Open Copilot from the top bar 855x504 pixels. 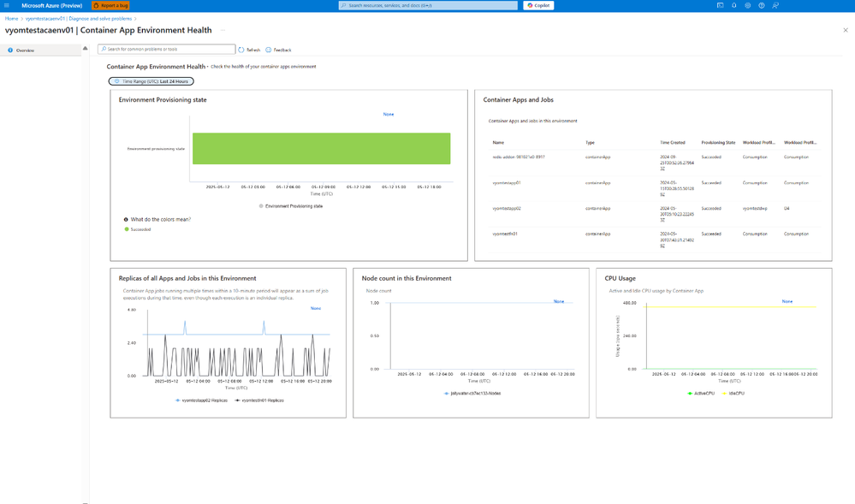point(538,5)
